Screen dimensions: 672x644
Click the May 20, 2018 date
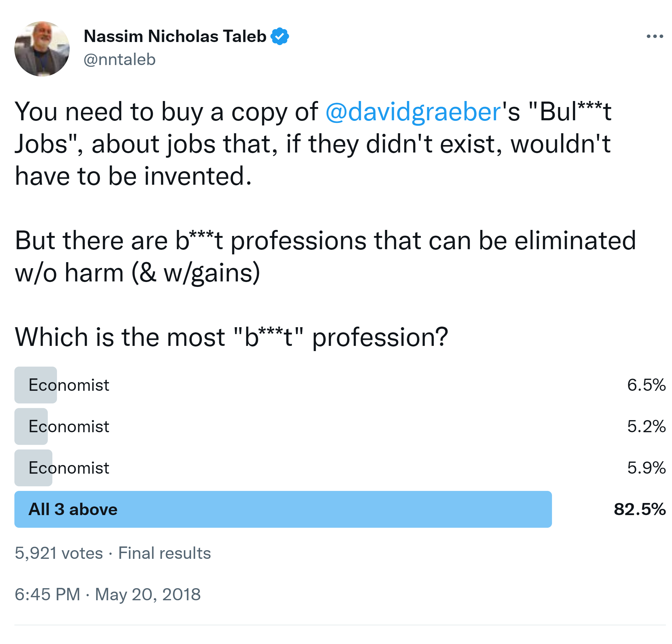click(x=147, y=594)
